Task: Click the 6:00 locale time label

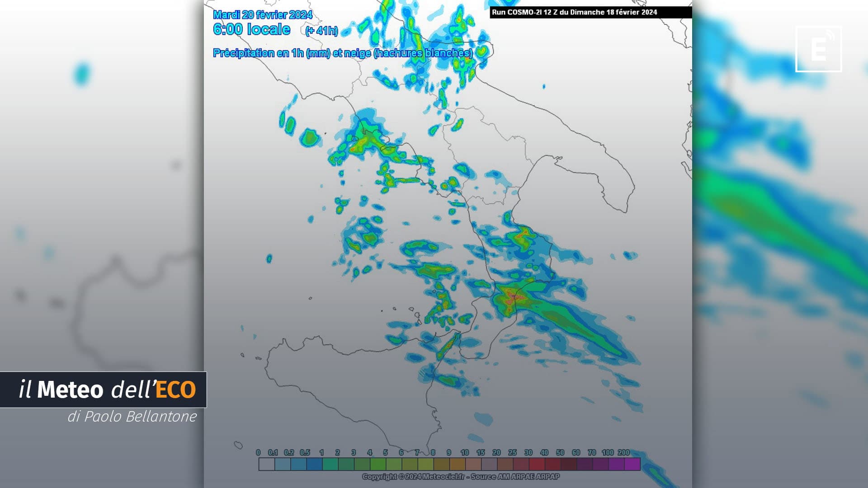Action: 252,29
